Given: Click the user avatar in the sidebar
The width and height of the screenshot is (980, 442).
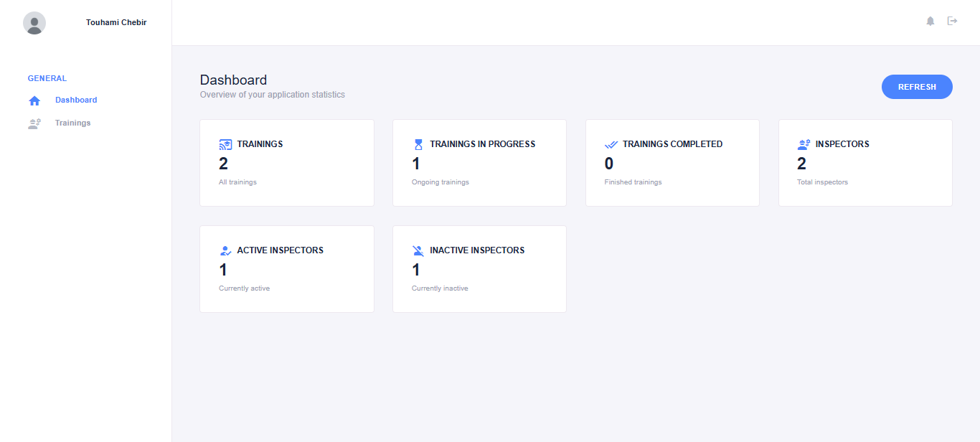Looking at the screenshot, I should pos(34,22).
